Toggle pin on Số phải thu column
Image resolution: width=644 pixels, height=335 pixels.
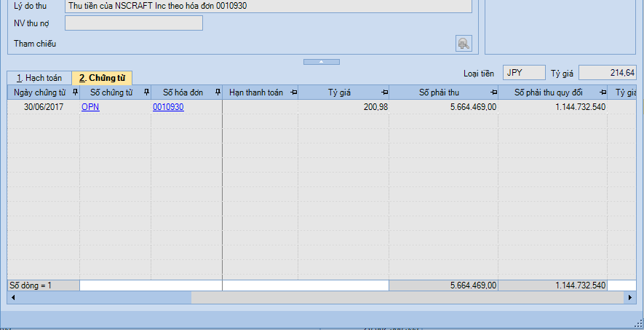click(493, 92)
